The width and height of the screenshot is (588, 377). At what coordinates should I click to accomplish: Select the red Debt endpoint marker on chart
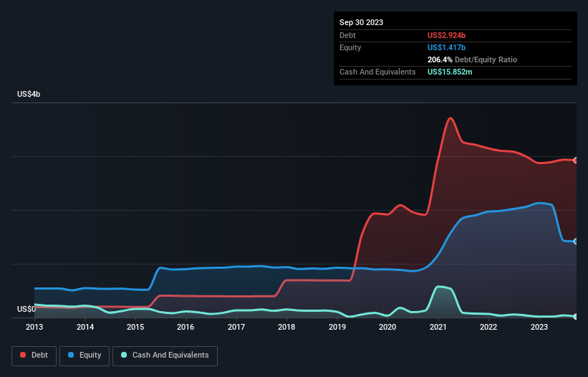tap(576, 160)
